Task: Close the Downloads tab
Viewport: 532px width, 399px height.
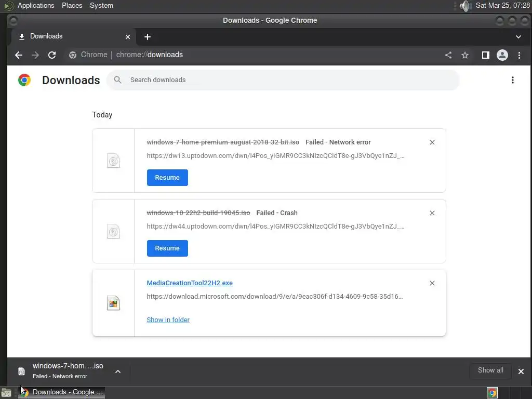Action: pos(128,37)
